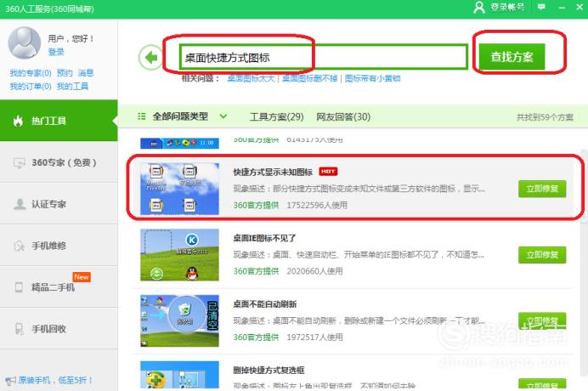588x391 pixels.
Task: Click 登录帐号 in the title bar
Action: 507,7
